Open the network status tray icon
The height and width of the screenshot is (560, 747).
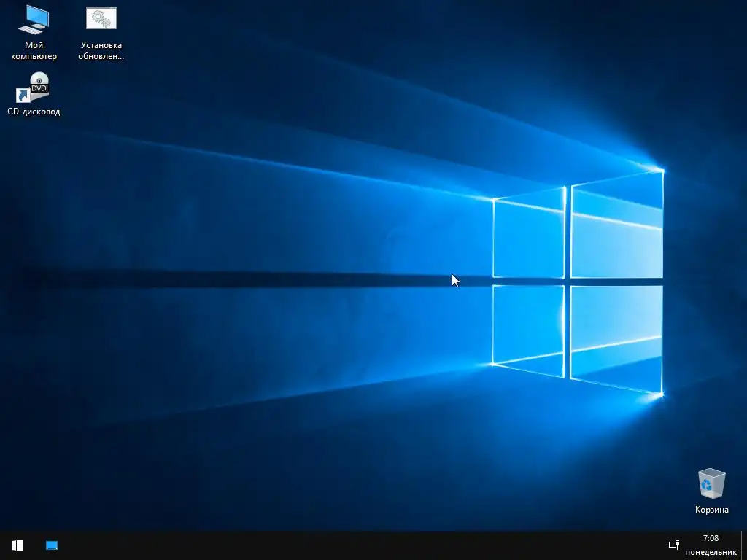(673, 545)
